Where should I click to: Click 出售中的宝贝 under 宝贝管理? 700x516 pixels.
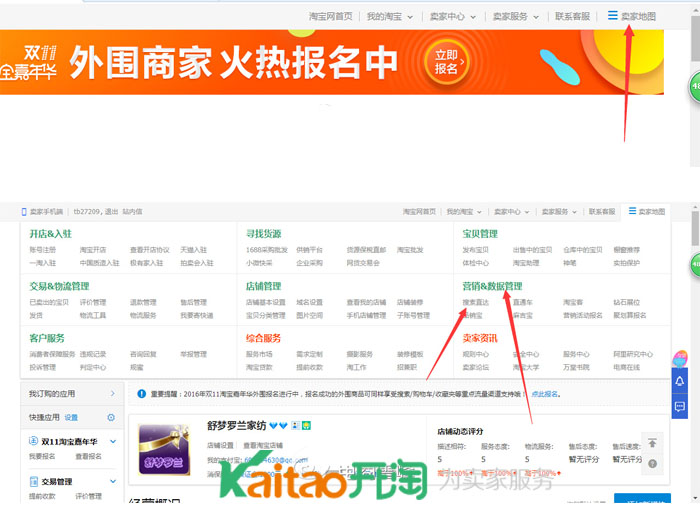pyautogui.click(x=533, y=250)
